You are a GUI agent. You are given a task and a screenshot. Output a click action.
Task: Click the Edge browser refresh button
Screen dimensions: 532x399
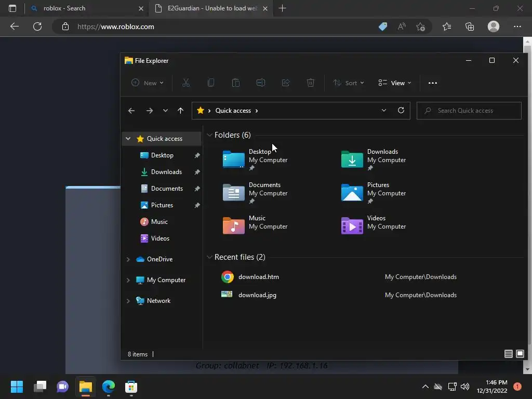[x=37, y=26]
